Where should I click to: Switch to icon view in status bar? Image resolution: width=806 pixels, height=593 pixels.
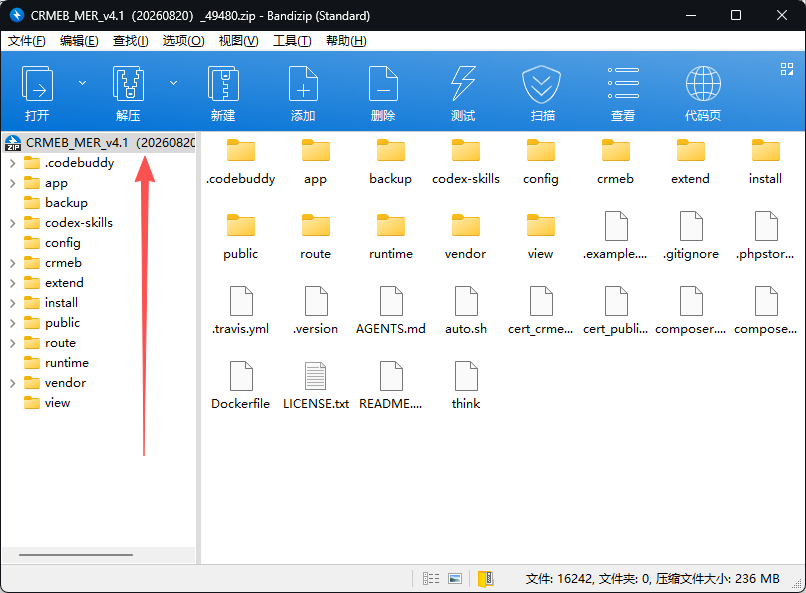pyautogui.click(x=455, y=579)
